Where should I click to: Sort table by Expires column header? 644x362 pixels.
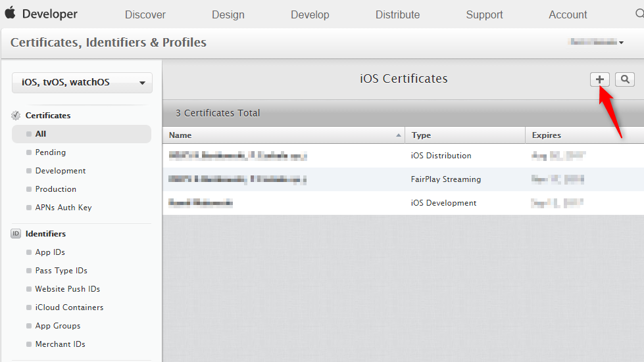tap(584, 135)
